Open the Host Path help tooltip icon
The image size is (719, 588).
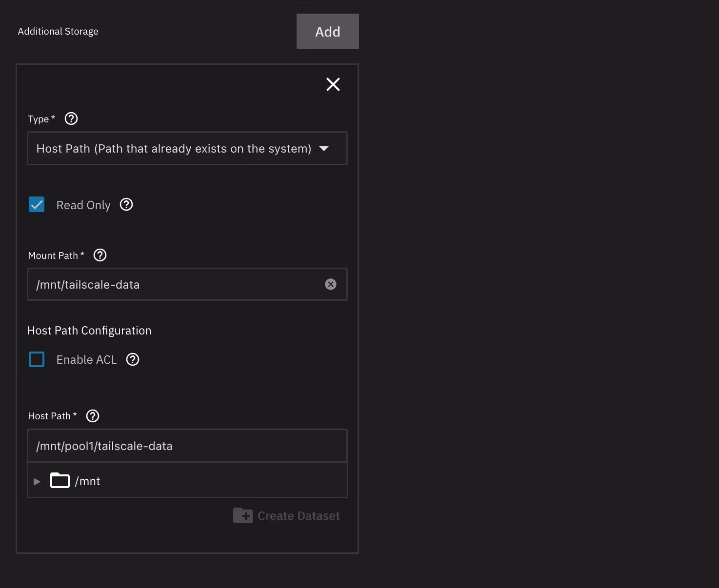click(x=93, y=416)
